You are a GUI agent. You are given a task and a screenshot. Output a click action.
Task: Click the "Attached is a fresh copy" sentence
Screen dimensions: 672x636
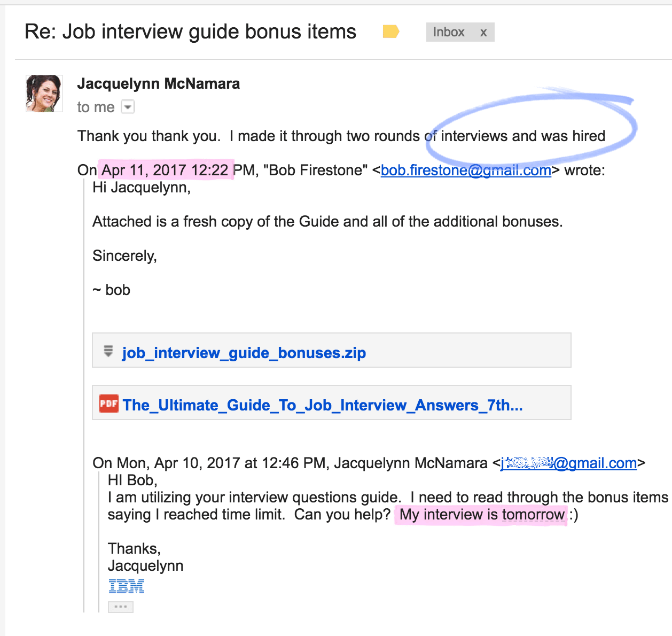coord(327,222)
